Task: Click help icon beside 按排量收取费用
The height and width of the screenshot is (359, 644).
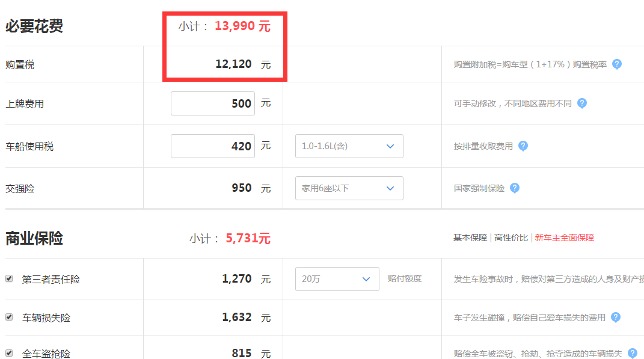Action: 523,146
